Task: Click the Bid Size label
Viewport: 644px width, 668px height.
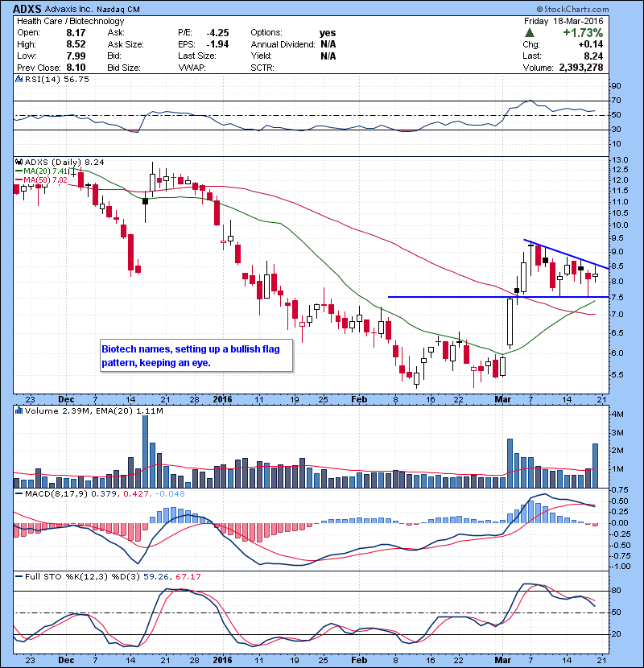Action: tap(124, 68)
